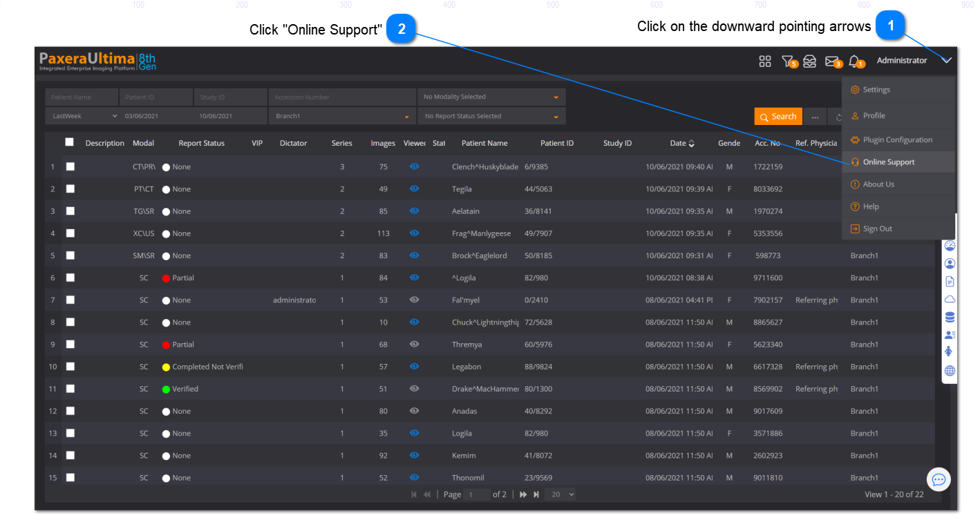Toggle the viewer eye icon for Tegila
Image resolution: width=980 pixels, height=531 pixels.
tap(414, 189)
